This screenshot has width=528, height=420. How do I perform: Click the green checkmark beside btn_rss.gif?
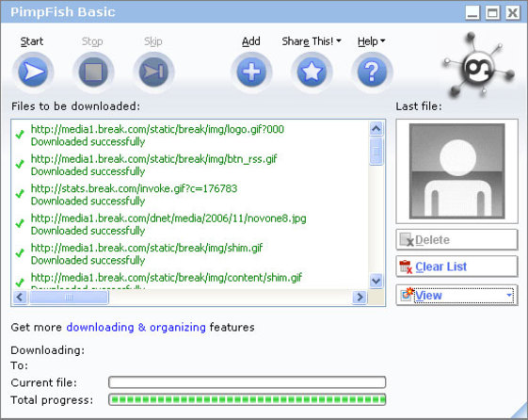[x=20, y=164]
